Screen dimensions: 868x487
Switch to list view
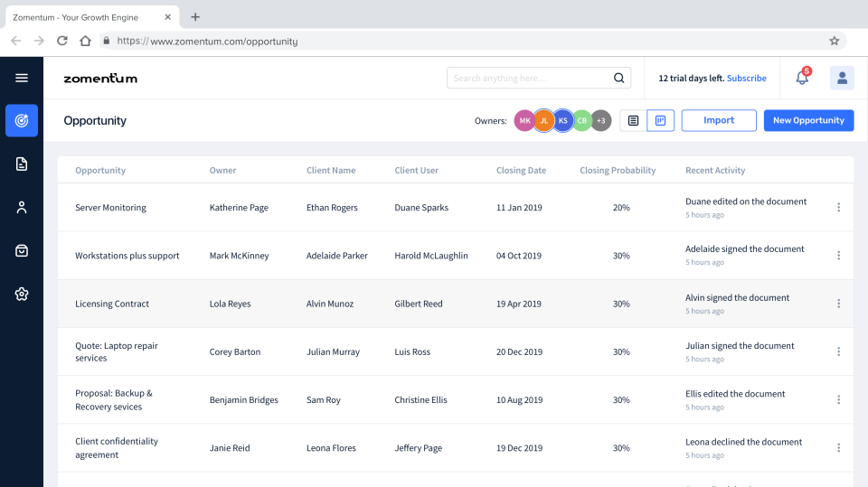point(633,120)
